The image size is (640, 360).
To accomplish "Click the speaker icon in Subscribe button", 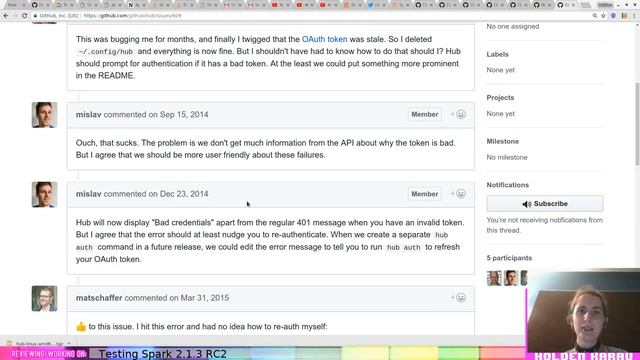I will (x=527, y=204).
